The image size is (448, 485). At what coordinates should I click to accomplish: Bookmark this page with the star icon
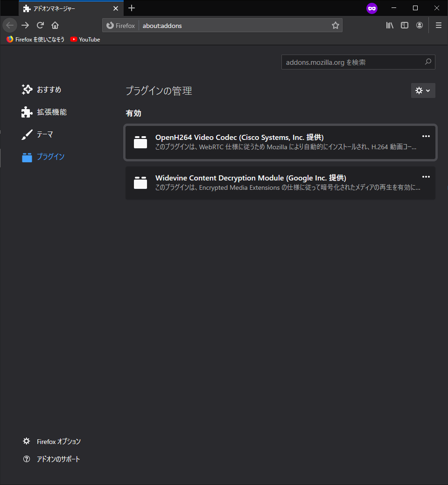coord(336,25)
